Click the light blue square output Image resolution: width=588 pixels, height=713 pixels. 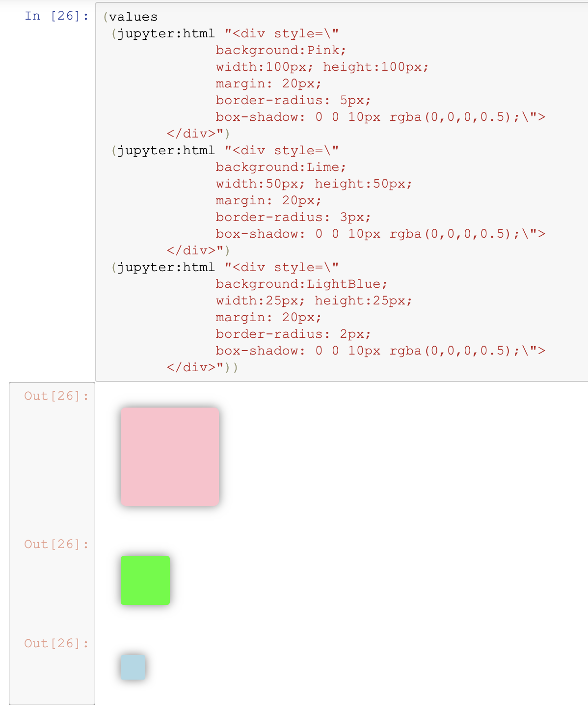[x=133, y=667]
